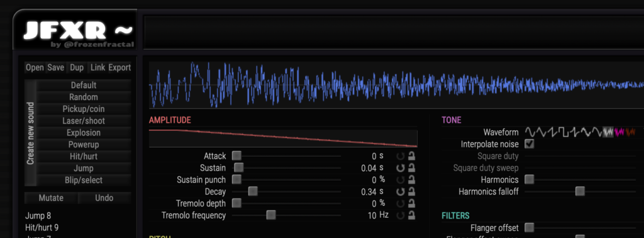The image size is (644, 238).
Task: Choose the pink noise waveform
Action: 619,132
